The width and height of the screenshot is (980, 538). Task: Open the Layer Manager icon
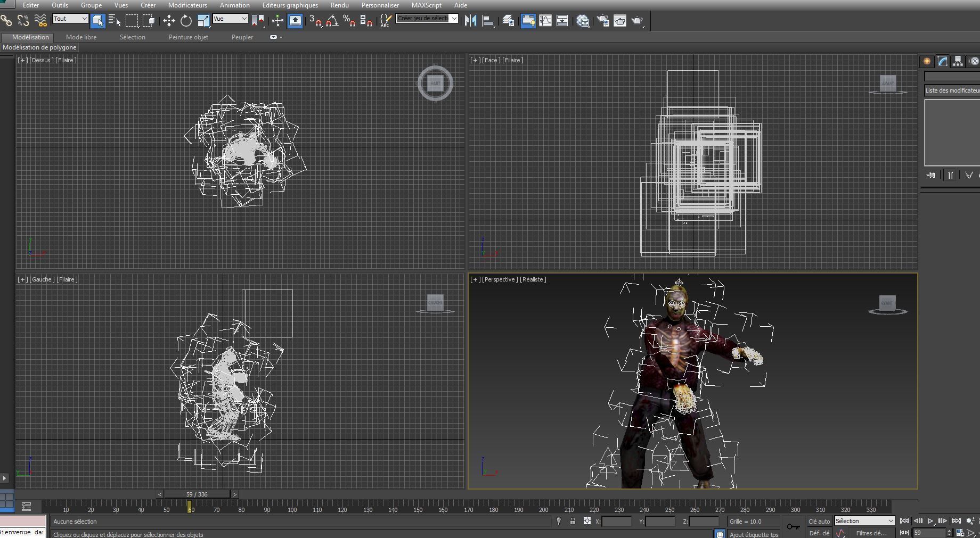tap(508, 21)
